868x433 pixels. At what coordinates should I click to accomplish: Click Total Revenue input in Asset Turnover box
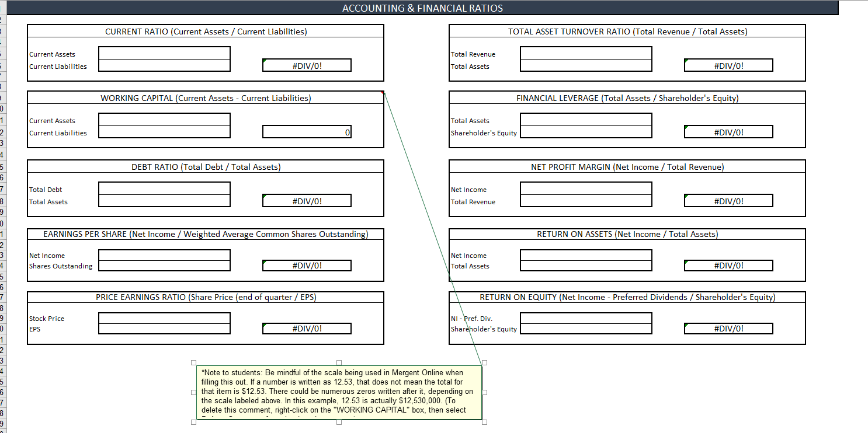coord(586,53)
